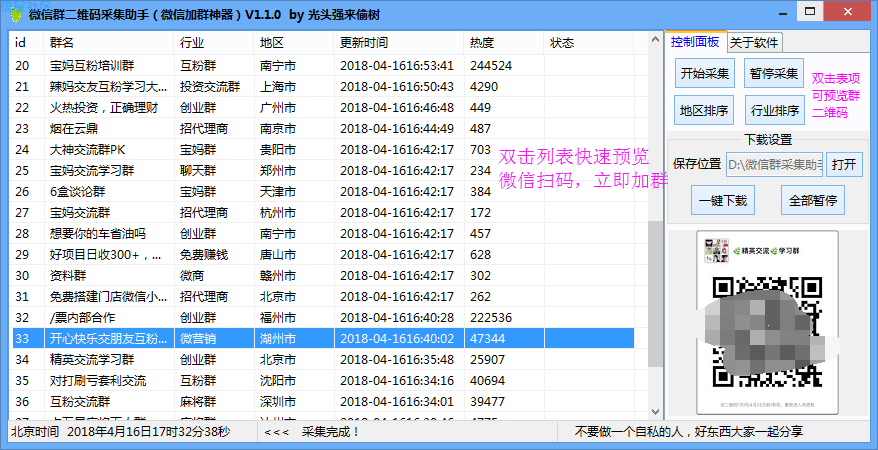
Task: Select the row 对打刷亏套利交流
Action: 323,381
